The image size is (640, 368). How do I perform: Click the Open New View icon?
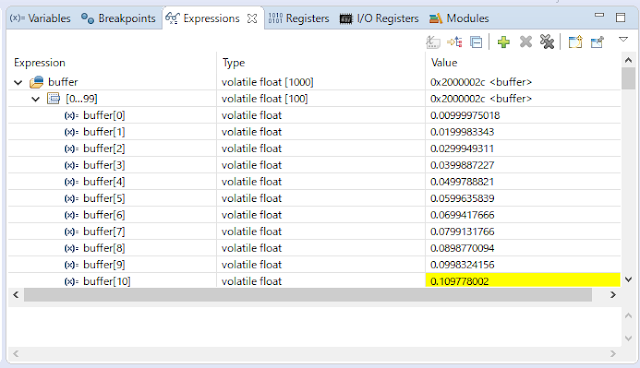pos(575,42)
